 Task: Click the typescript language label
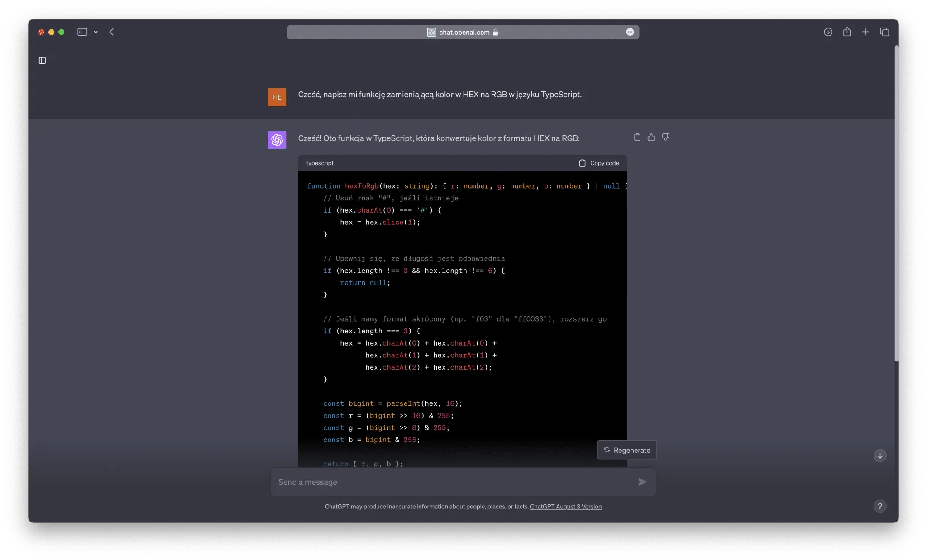click(x=320, y=163)
